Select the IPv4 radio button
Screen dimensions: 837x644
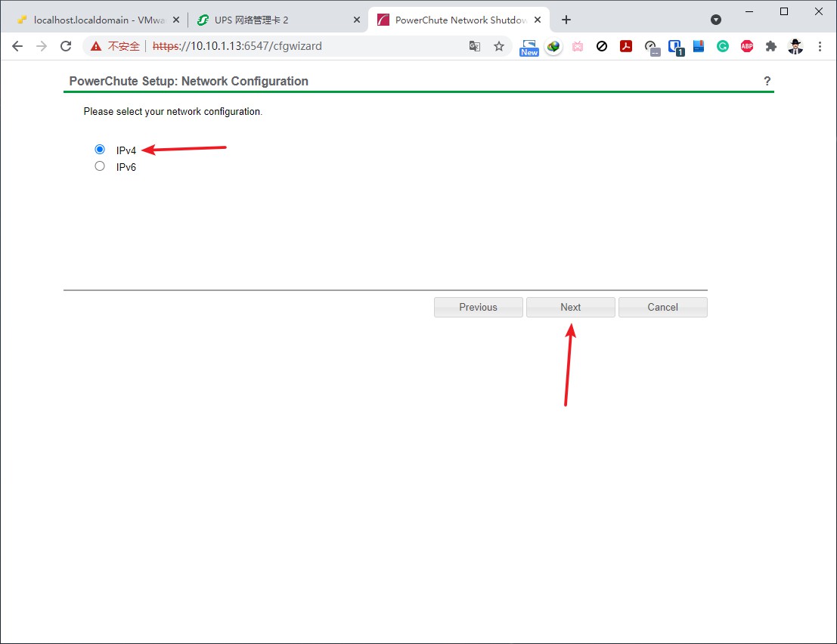[x=100, y=150]
